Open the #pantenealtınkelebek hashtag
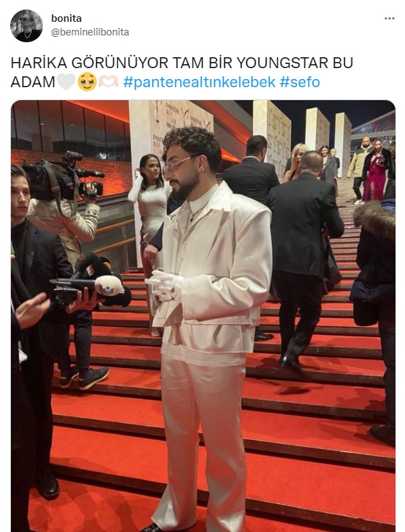 click(x=199, y=82)
